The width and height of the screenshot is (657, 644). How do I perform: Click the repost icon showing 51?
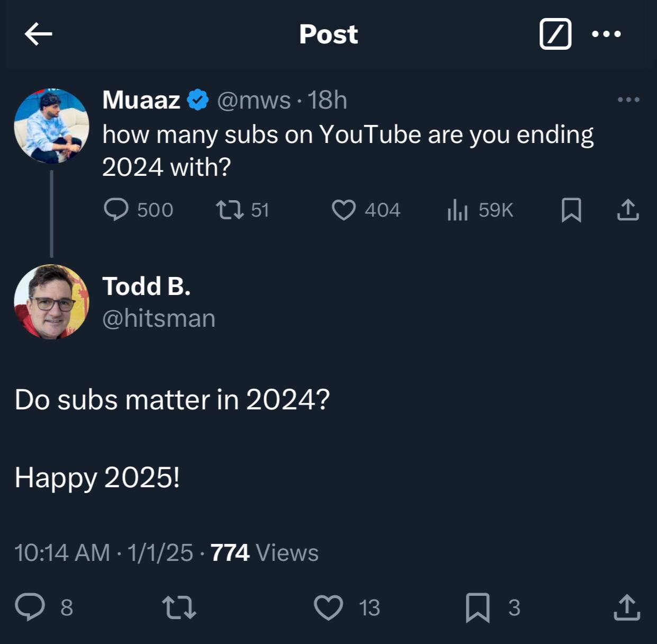coord(231,210)
